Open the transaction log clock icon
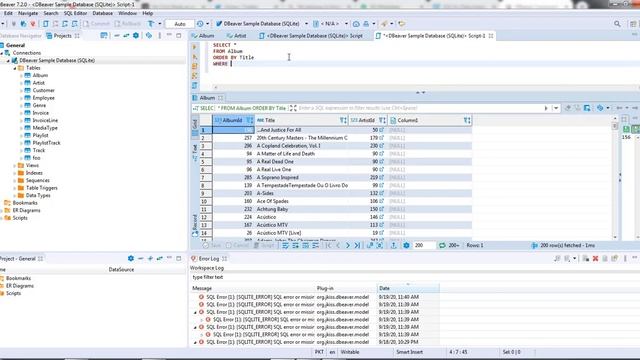The image size is (640, 360). 200,24
